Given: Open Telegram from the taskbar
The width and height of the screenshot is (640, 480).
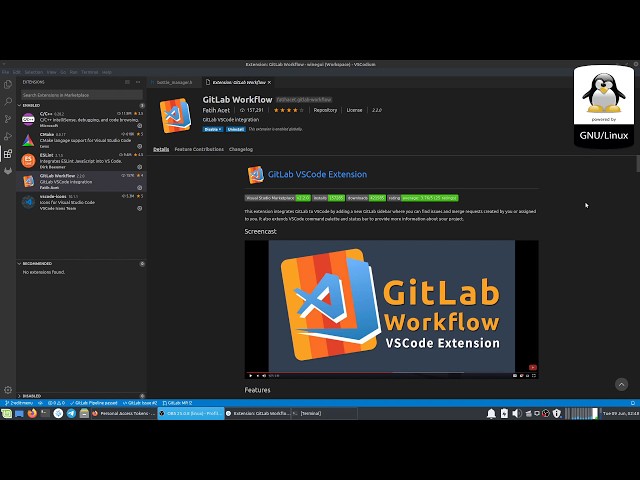Looking at the screenshot, I should point(71,413).
